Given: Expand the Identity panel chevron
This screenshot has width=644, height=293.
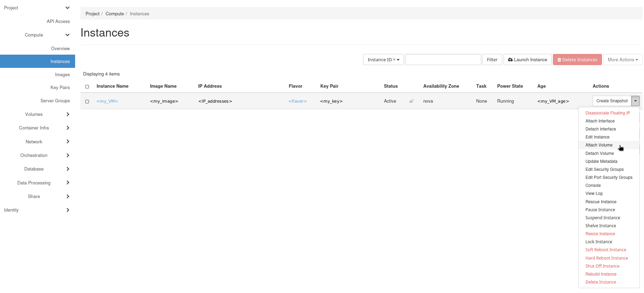Looking at the screenshot, I should coord(68,210).
